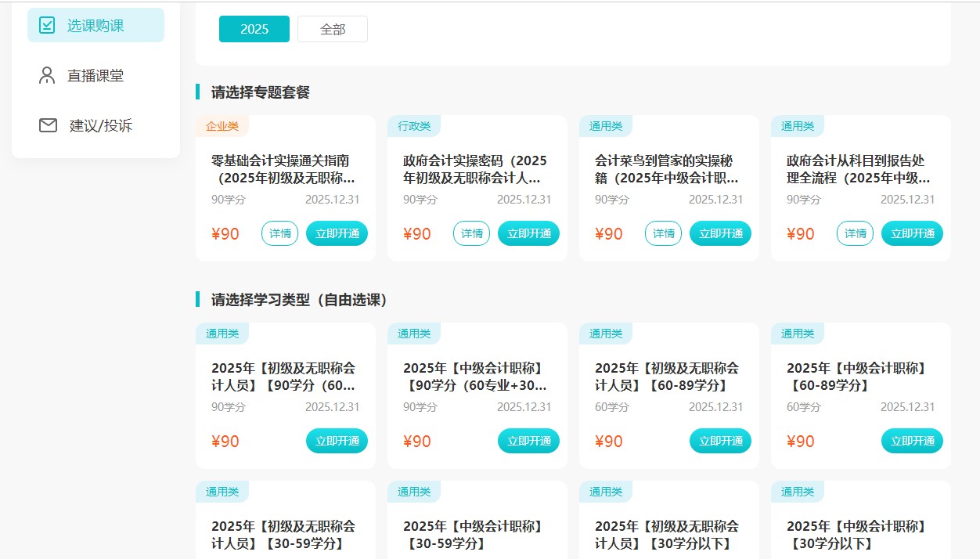The height and width of the screenshot is (559, 980).
Task: View 详情 for 零基础会计实操通关指南
Action: pyautogui.click(x=280, y=233)
